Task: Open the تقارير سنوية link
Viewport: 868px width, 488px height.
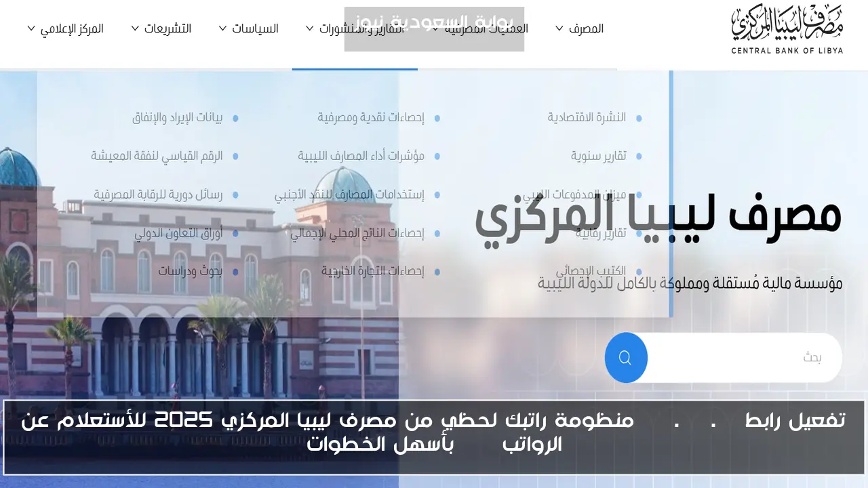Action: (x=598, y=156)
